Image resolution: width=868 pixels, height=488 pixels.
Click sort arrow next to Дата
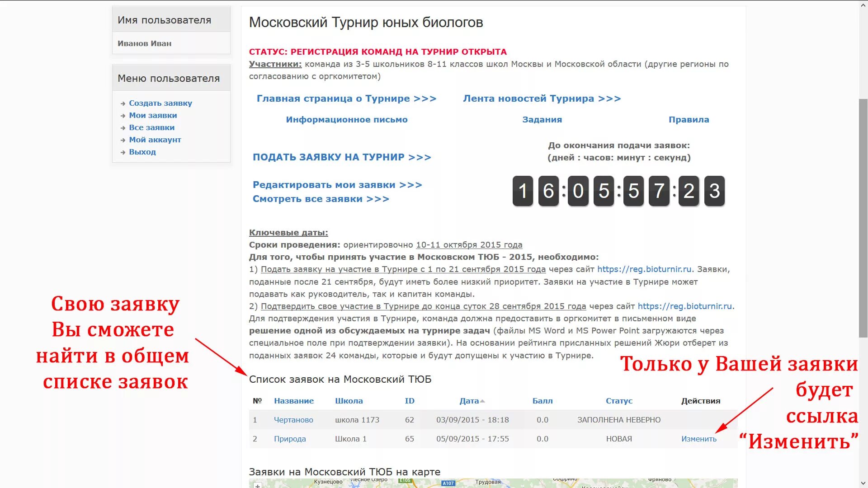click(482, 401)
